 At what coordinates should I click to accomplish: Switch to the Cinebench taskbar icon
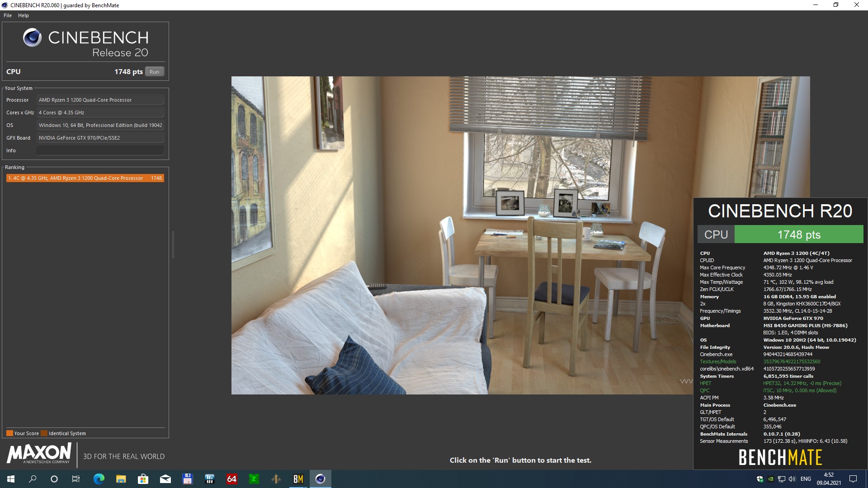[320, 479]
